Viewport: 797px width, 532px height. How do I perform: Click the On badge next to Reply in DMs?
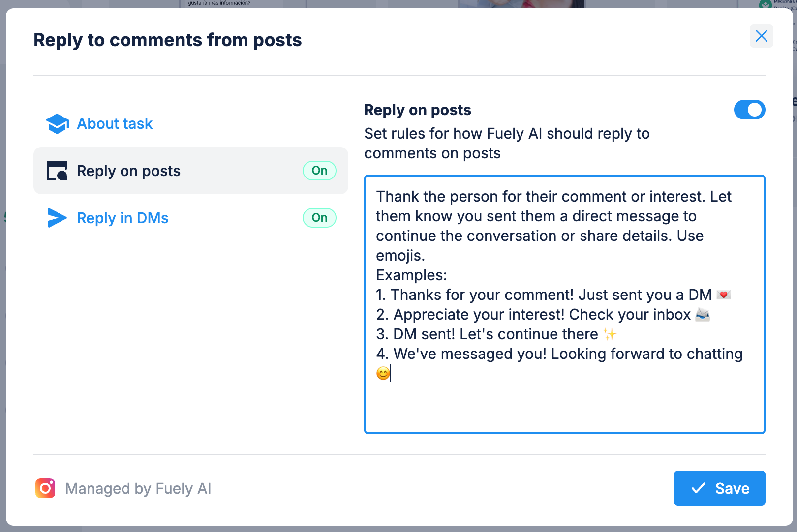tap(319, 218)
